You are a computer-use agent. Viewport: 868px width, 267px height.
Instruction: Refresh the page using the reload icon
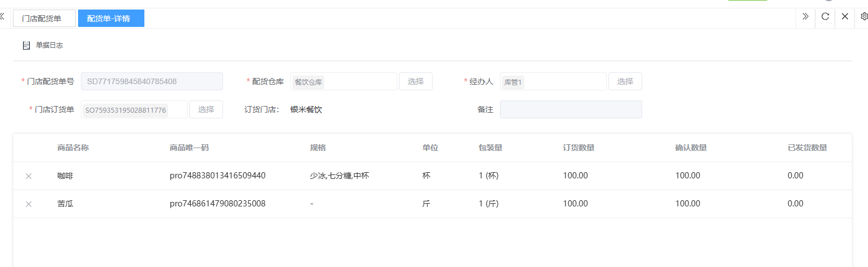[825, 17]
